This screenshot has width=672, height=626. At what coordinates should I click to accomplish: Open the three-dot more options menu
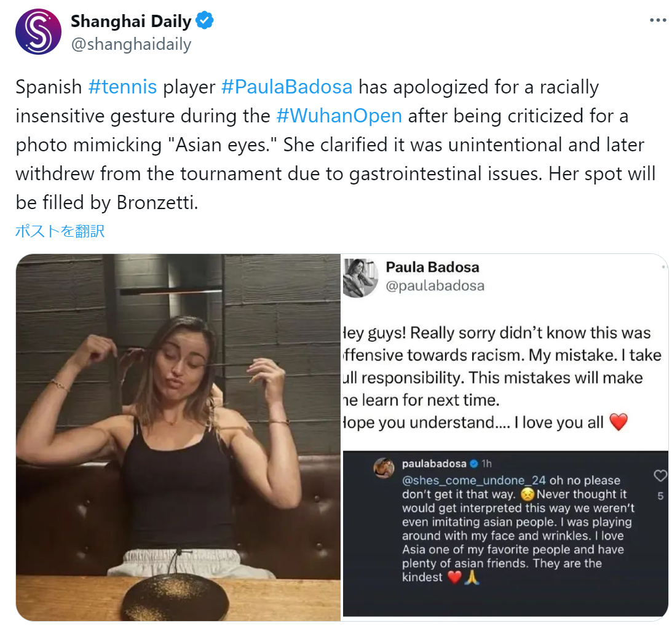pos(658,20)
